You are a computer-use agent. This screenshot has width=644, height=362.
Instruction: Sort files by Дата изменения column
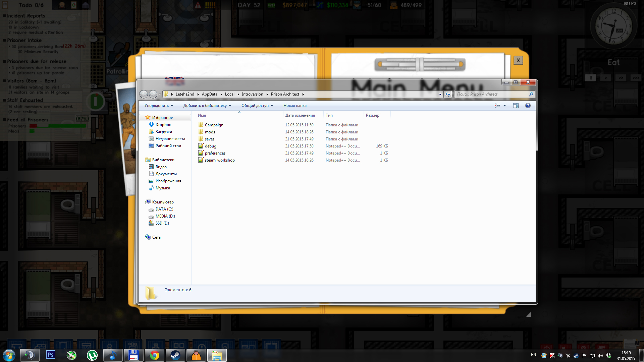(300, 115)
